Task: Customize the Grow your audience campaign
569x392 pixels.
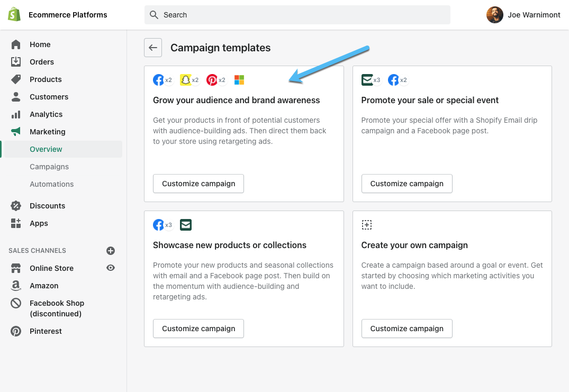Action: point(198,184)
